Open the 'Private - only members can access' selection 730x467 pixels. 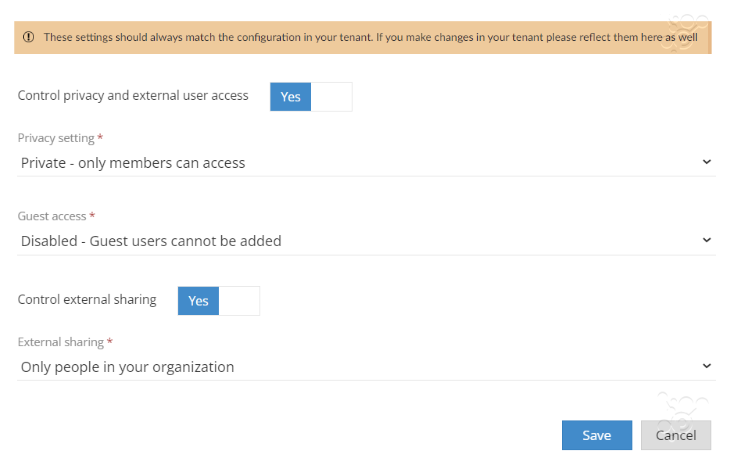tap(366, 163)
